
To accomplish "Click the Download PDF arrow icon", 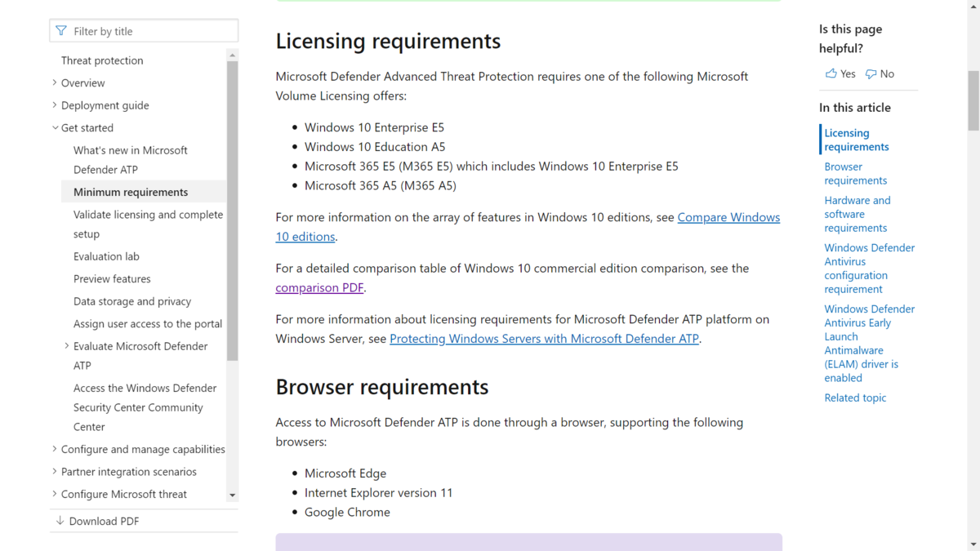I will point(60,521).
